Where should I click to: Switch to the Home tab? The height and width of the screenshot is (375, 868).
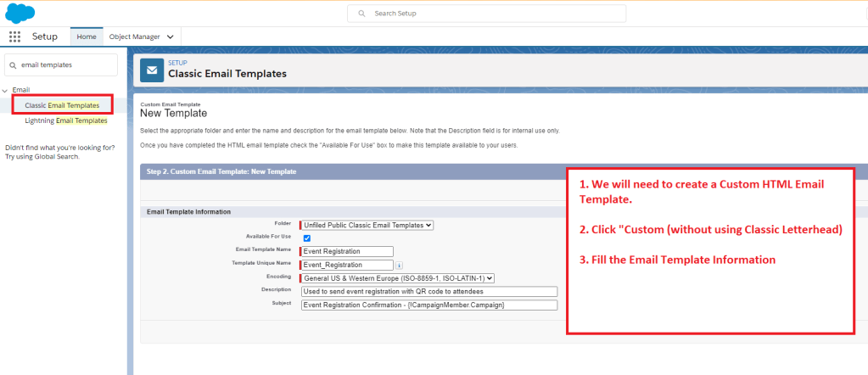tap(87, 37)
